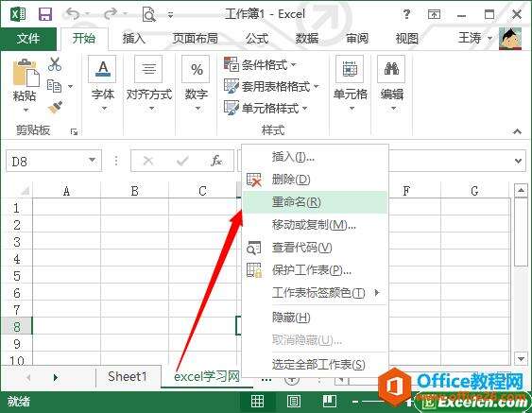This screenshot has height=413, width=532.
Task: Click next sheet navigation arrow
Action: pos(56,377)
